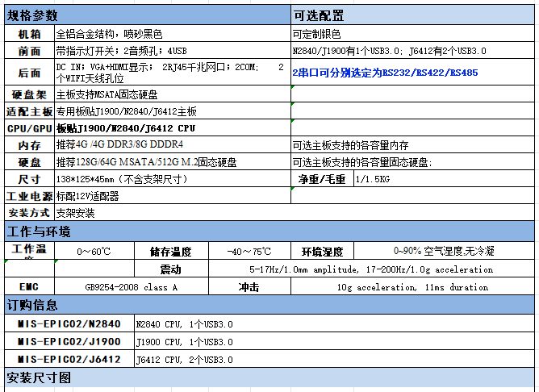
Task: Select the 净重/毛重 label cell
Action: [x=322, y=178]
